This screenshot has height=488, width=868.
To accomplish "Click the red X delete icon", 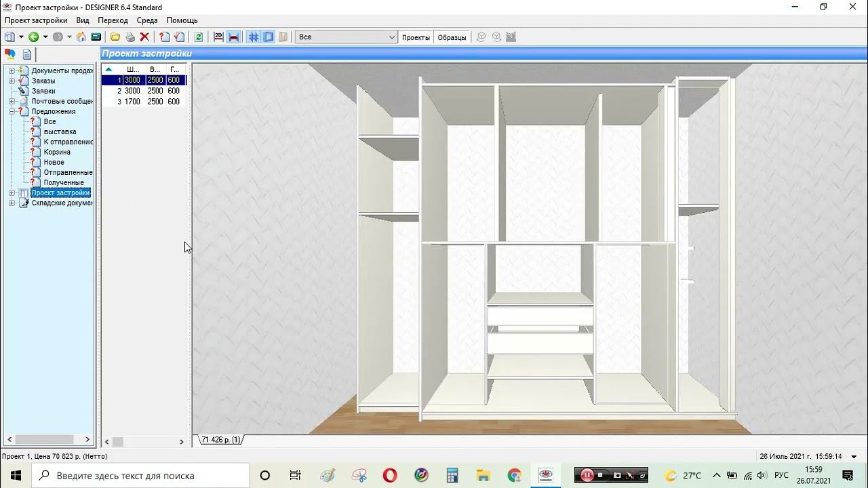I will click(144, 37).
